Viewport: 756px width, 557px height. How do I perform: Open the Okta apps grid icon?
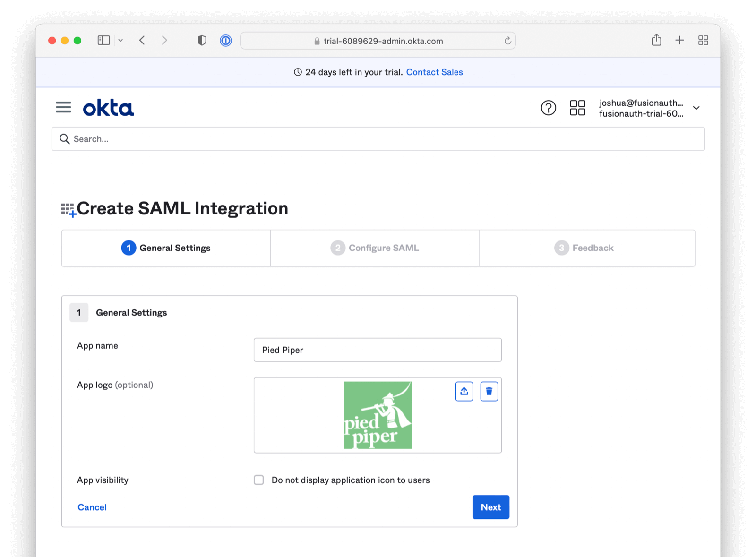click(577, 108)
